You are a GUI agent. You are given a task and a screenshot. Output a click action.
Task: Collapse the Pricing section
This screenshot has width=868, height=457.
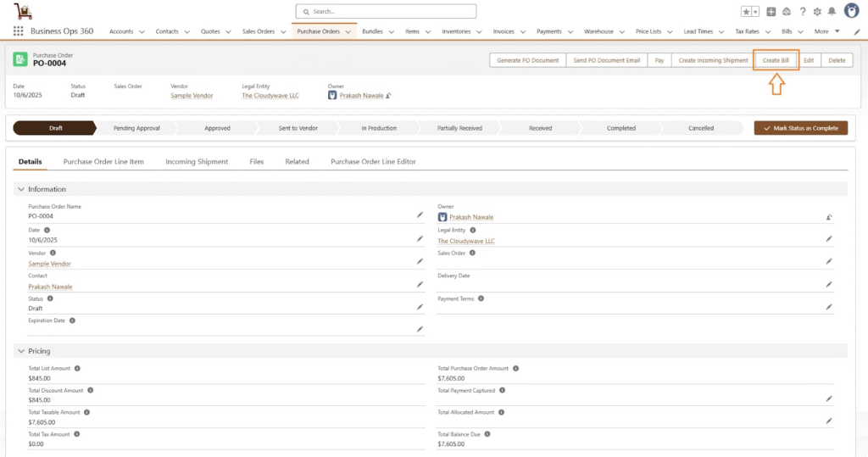click(20, 351)
